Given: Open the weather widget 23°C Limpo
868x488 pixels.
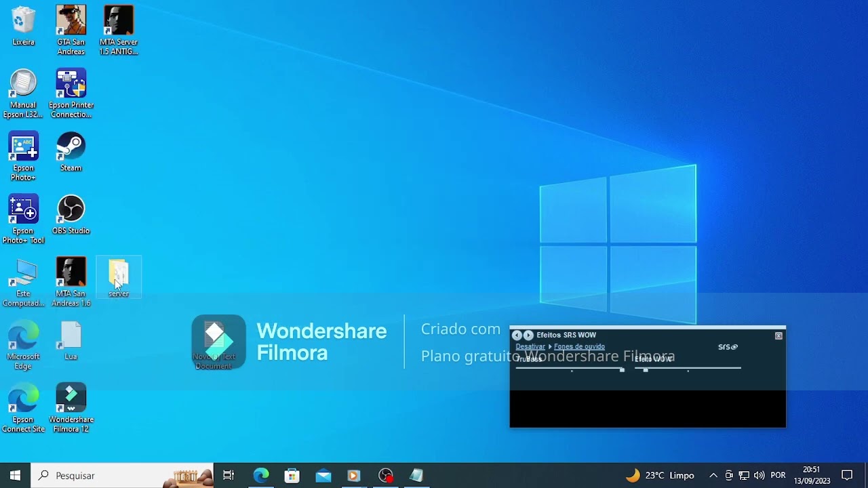Looking at the screenshot, I should (660, 475).
